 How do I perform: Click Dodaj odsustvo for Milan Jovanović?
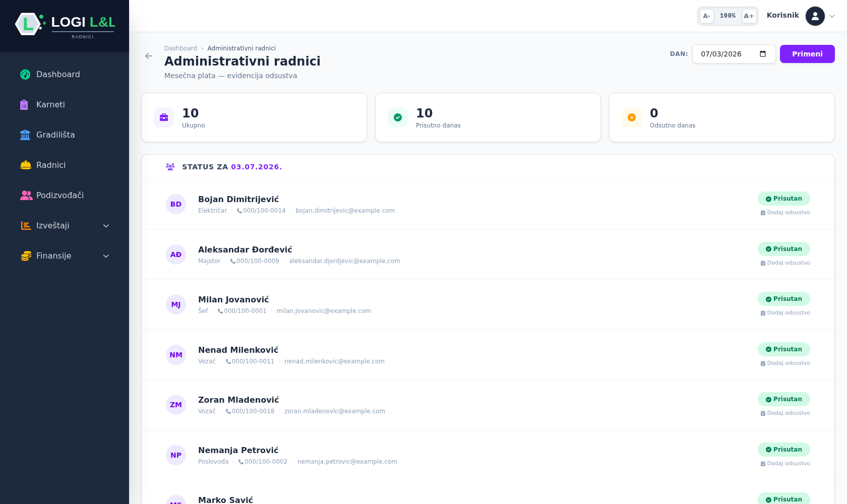point(785,313)
